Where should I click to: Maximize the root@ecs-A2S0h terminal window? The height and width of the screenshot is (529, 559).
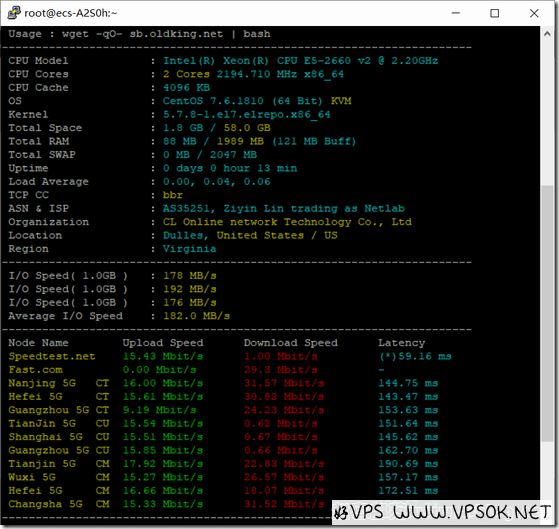[x=494, y=13]
